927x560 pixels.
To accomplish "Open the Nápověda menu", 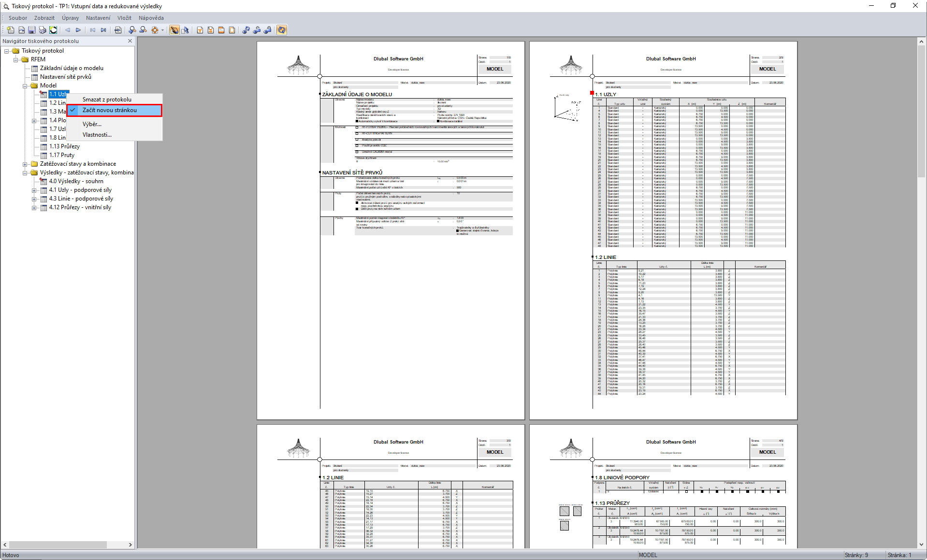I will [x=151, y=18].
